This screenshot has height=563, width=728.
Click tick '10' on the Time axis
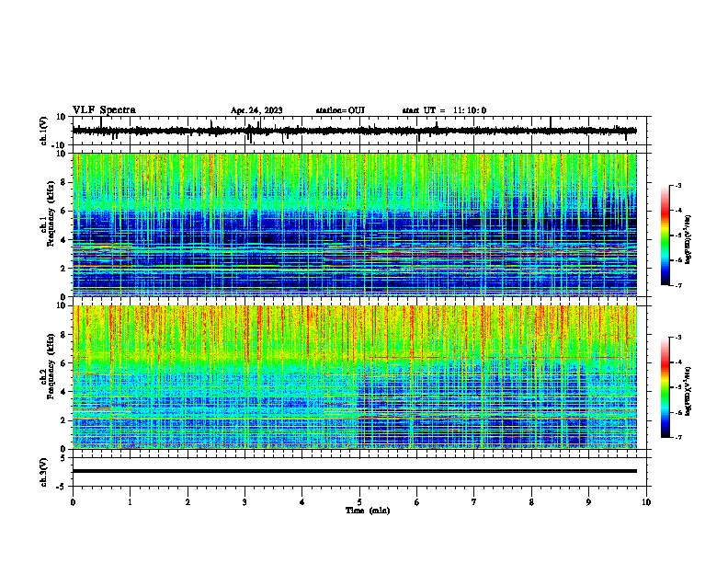click(x=646, y=502)
